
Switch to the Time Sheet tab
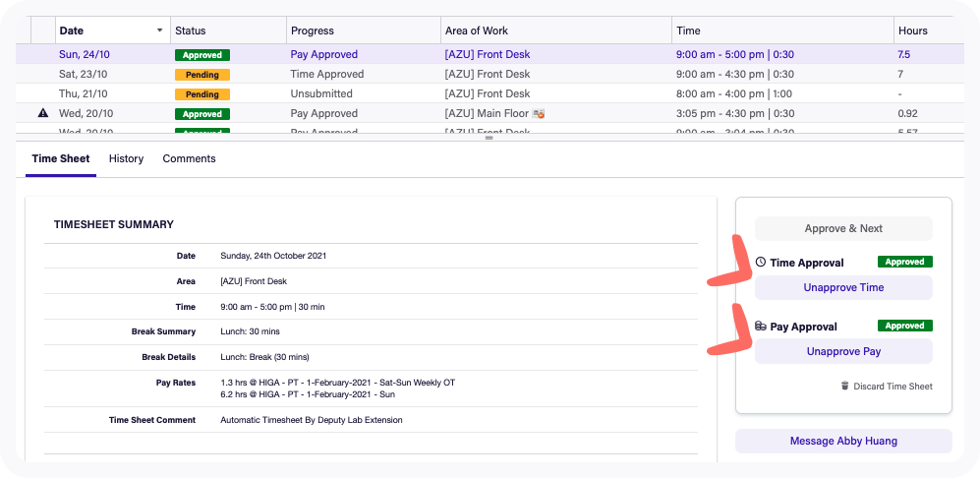pos(61,159)
